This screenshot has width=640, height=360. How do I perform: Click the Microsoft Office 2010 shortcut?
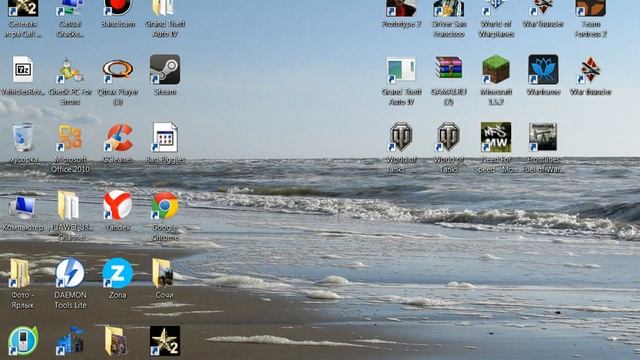tap(70, 138)
